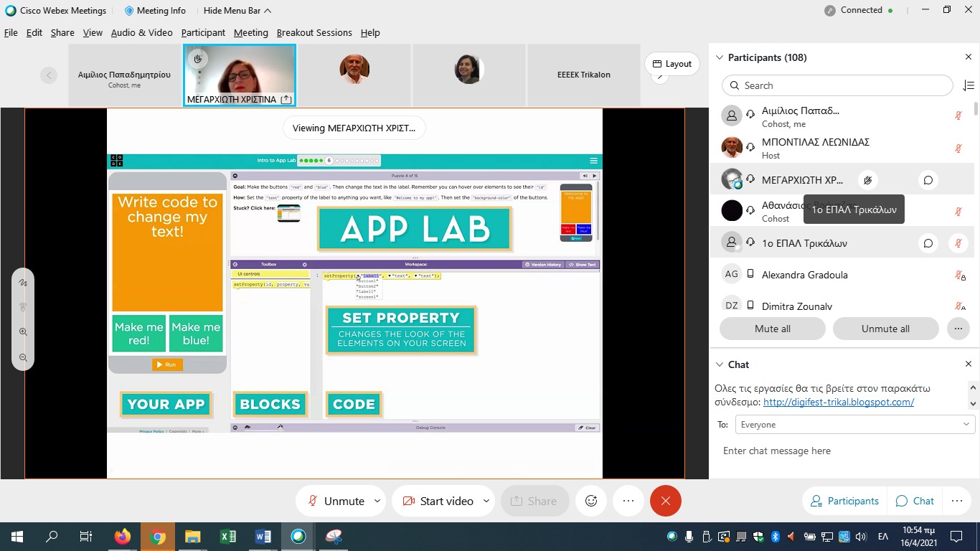Click the participant list sort icon
Screen dimensions: 980x551
click(x=968, y=85)
